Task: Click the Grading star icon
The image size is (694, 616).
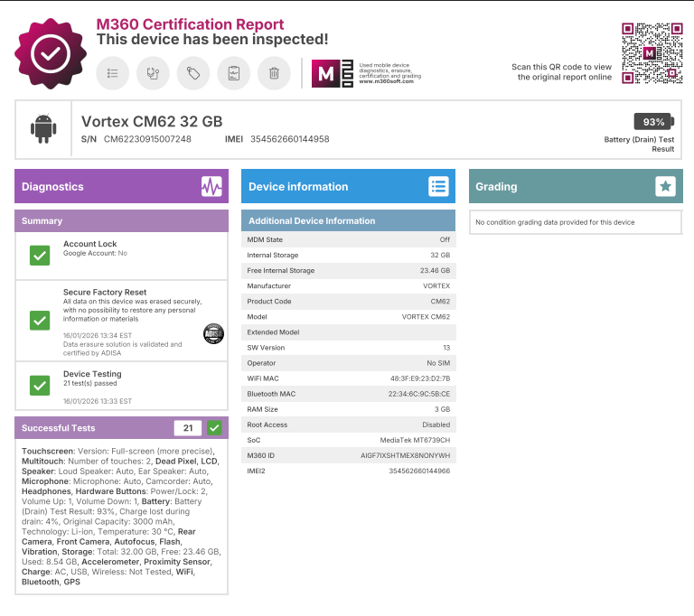Action: pos(665,187)
